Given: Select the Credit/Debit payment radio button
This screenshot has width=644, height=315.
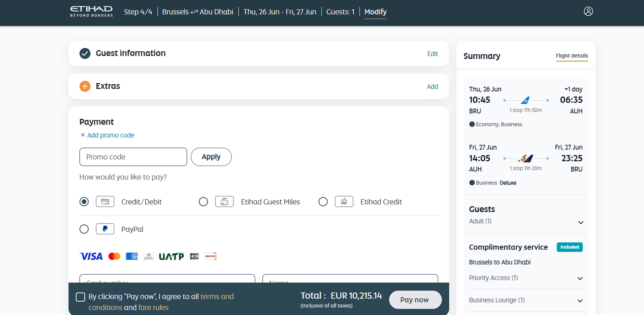Looking at the screenshot, I should point(84,201).
